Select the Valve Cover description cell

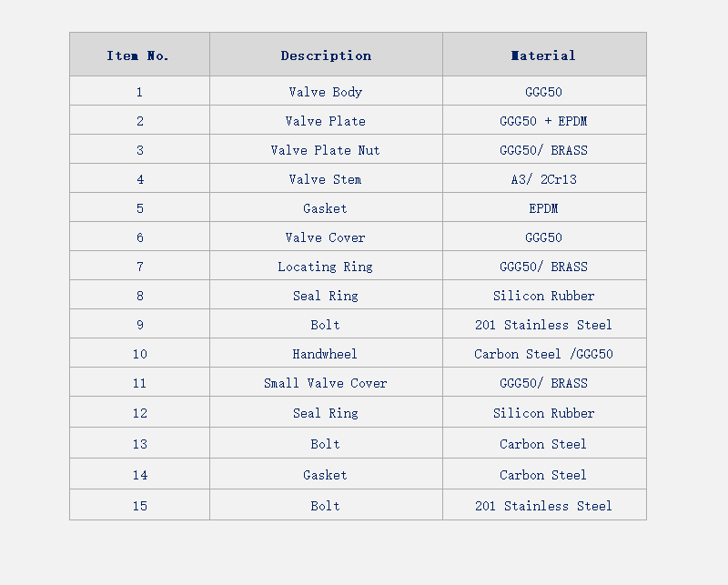(326, 237)
